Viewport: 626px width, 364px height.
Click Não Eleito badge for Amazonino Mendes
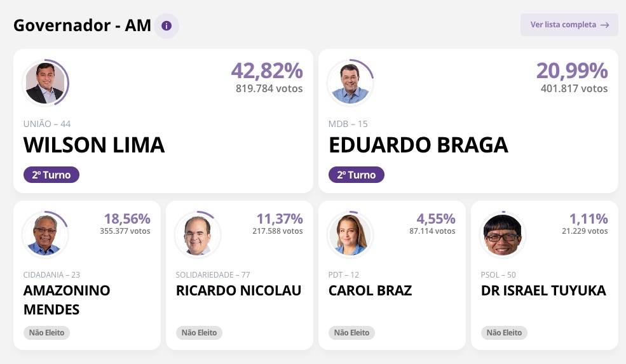pos(46,332)
